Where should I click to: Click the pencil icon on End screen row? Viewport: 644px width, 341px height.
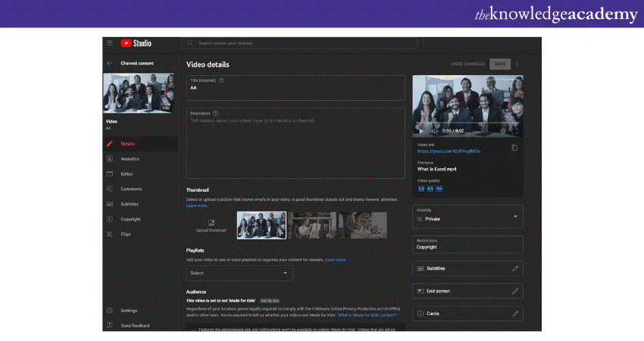515,291
